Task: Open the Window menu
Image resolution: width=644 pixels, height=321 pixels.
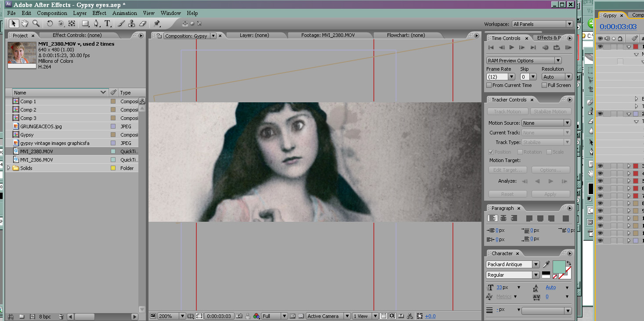Action: click(x=171, y=13)
